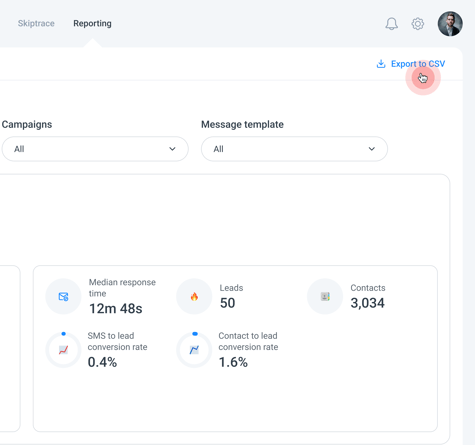Click the Message template filter label

pyautogui.click(x=242, y=124)
